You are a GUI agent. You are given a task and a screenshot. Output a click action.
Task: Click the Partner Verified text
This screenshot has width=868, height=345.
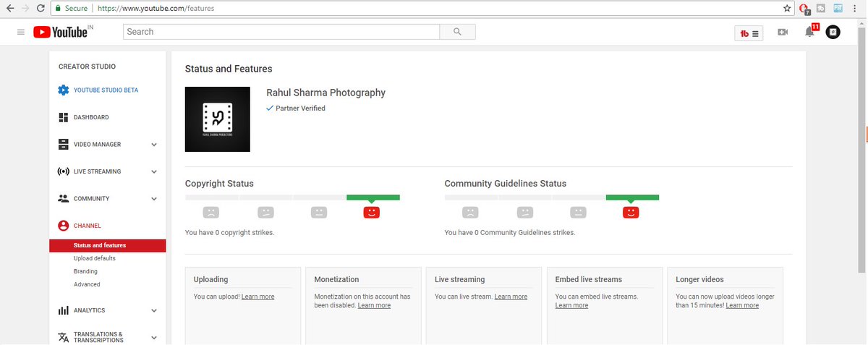(300, 108)
